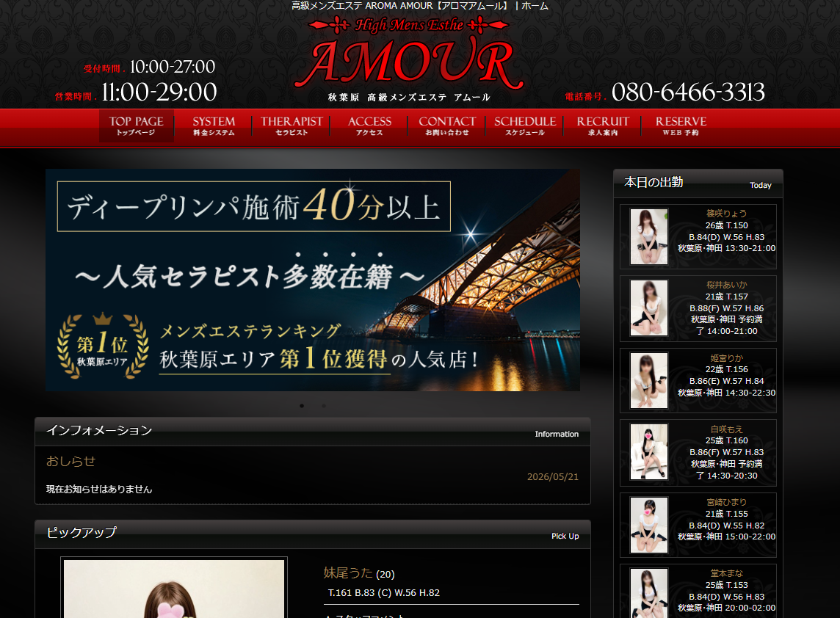
Task: Open the TOP PAGE menu item
Action: (x=136, y=126)
